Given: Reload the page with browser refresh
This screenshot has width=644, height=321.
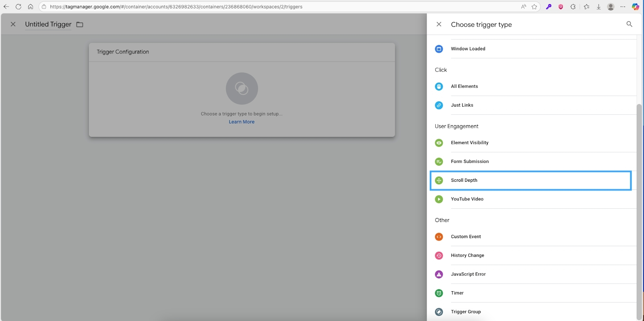Looking at the screenshot, I should click(18, 6).
